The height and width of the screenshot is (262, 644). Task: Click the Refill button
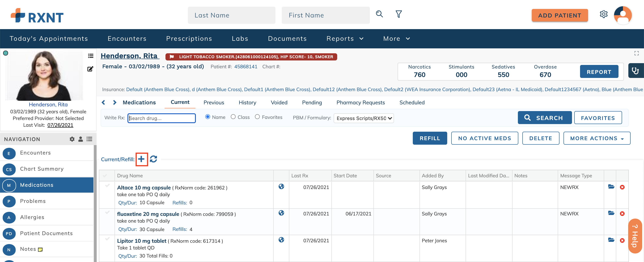click(430, 138)
